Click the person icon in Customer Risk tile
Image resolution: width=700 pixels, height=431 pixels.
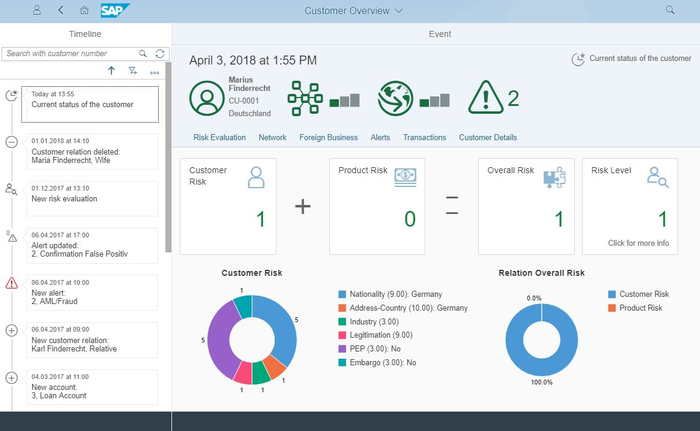point(256,177)
